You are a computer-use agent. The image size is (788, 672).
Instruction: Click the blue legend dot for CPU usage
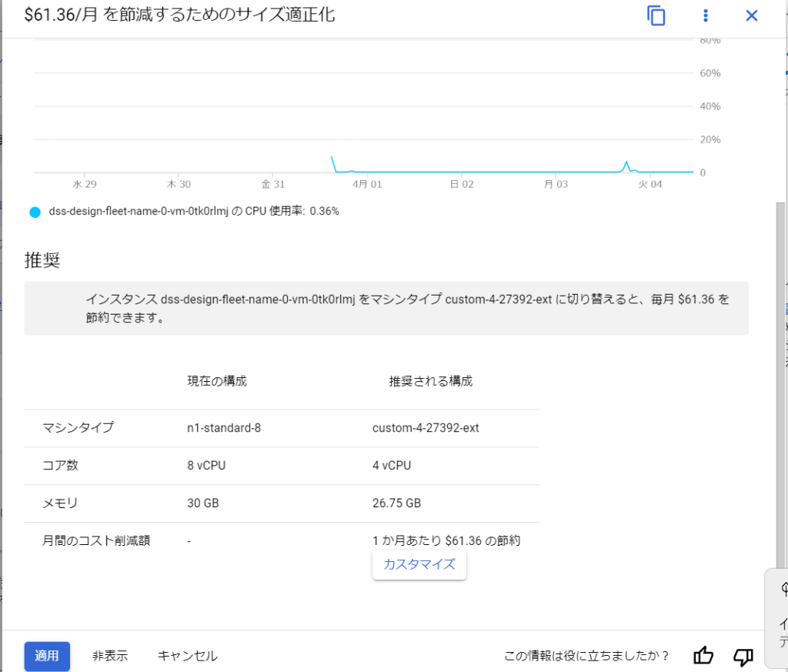pyautogui.click(x=34, y=211)
